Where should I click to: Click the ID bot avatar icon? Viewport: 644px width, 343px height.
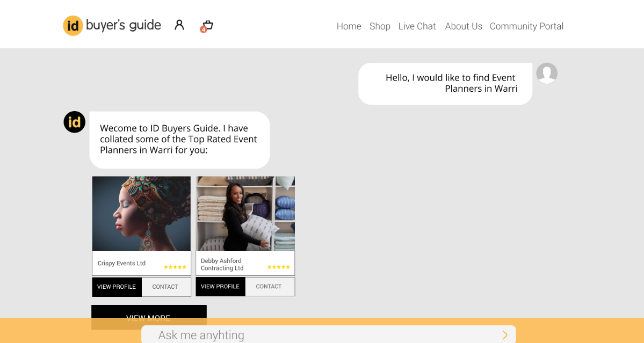tap(75, 122)
